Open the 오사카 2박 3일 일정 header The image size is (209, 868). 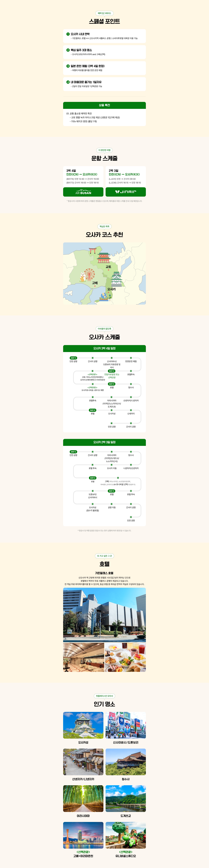104,442
